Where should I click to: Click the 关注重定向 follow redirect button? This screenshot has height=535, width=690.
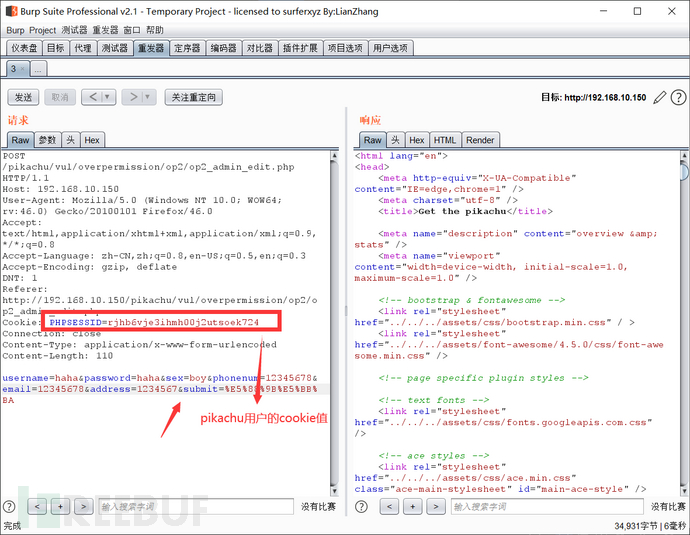pyautogui.click(x=194, y=97)
